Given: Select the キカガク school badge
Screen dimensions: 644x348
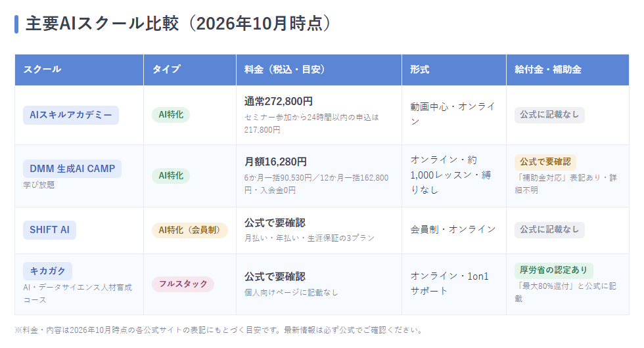Looking at the screenshot, I should point(47,271).
